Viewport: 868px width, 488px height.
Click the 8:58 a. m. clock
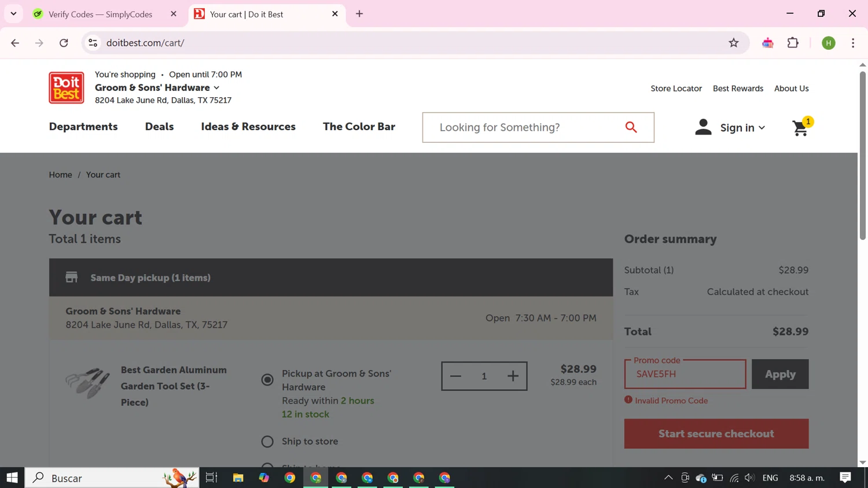(x=807, y=478)
